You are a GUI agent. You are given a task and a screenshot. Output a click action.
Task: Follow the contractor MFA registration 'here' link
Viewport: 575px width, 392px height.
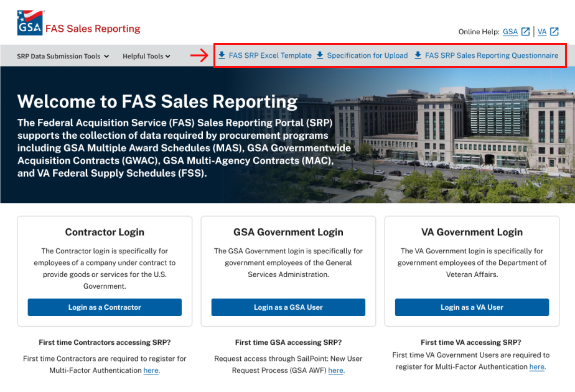click(151, 370)
